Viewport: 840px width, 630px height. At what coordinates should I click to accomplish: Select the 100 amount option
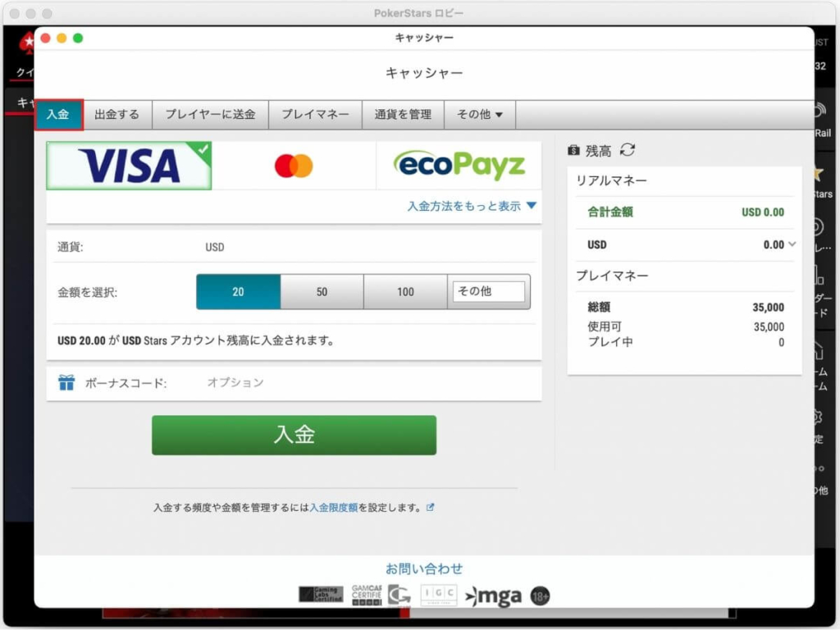pyautogui.click(x=405, y=292)
